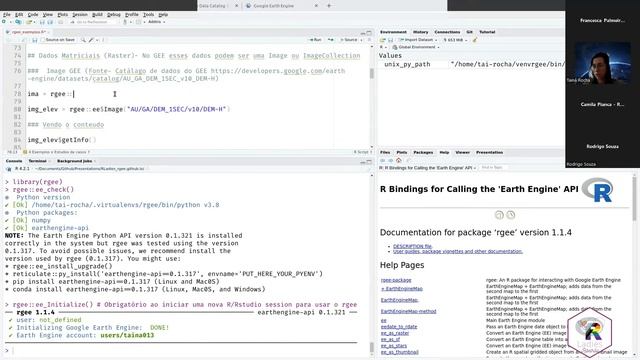640x360 pixels.
Task: Click the re-run previous code icon
Action: tap(331, 40)
